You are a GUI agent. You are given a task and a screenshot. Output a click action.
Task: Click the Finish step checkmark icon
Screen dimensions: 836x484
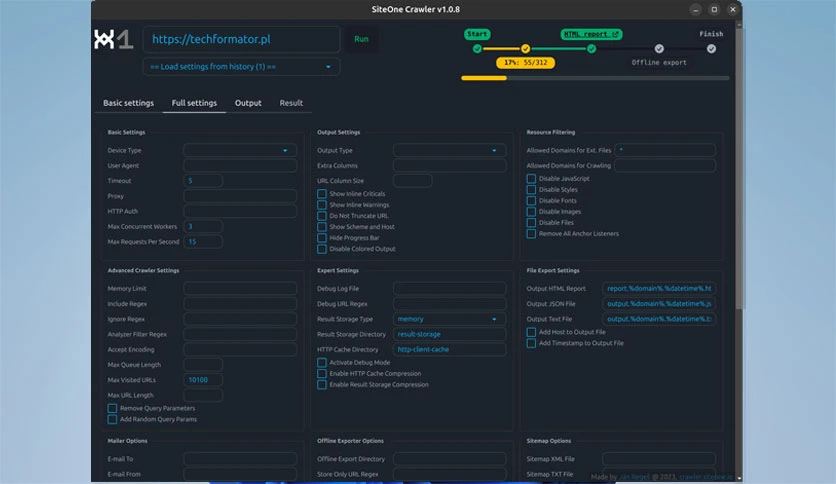(711, 49)
